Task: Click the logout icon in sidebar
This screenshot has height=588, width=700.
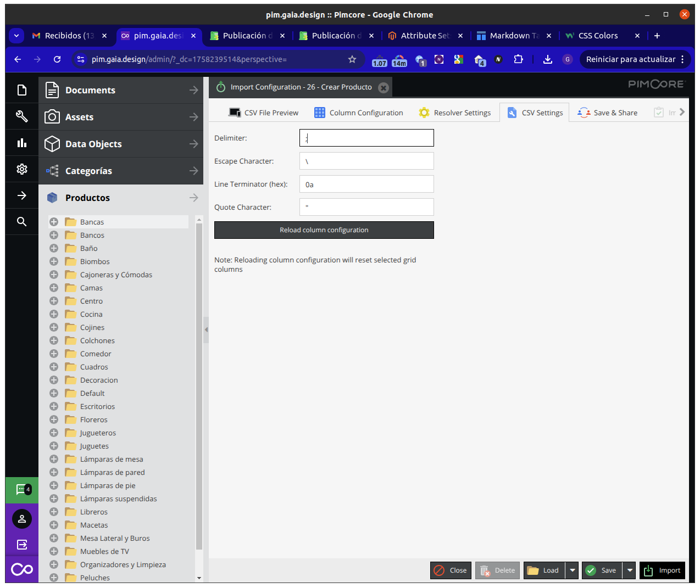Action: coord(22,545)
